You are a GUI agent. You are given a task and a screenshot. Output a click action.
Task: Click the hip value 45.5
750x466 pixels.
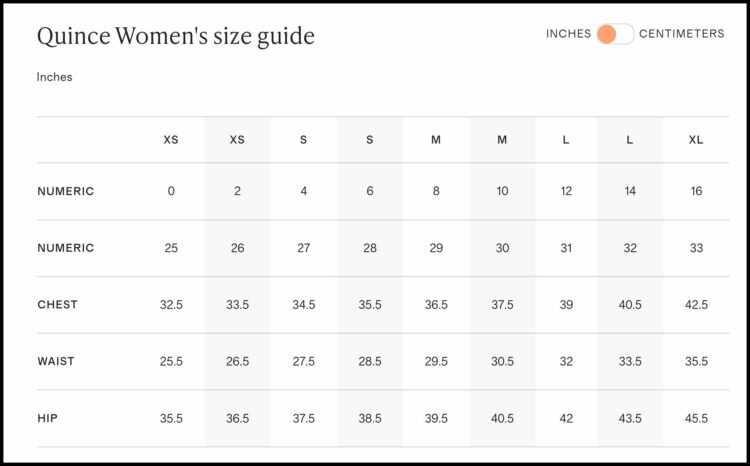[696, 418]
